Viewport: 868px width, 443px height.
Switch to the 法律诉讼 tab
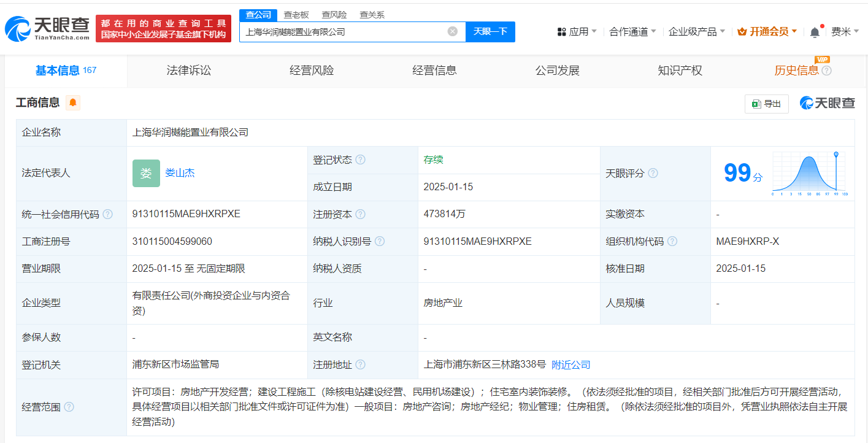coord(189,71)
